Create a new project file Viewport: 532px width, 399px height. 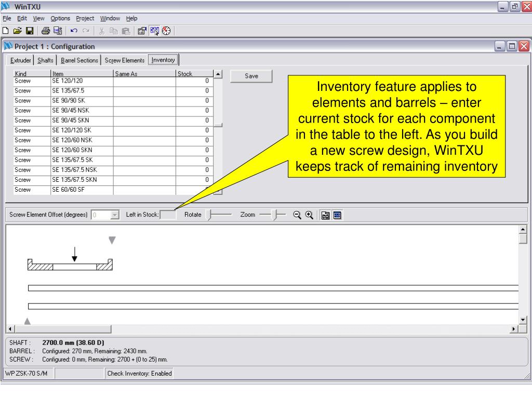pyautogui.click(x=5, y=31)
